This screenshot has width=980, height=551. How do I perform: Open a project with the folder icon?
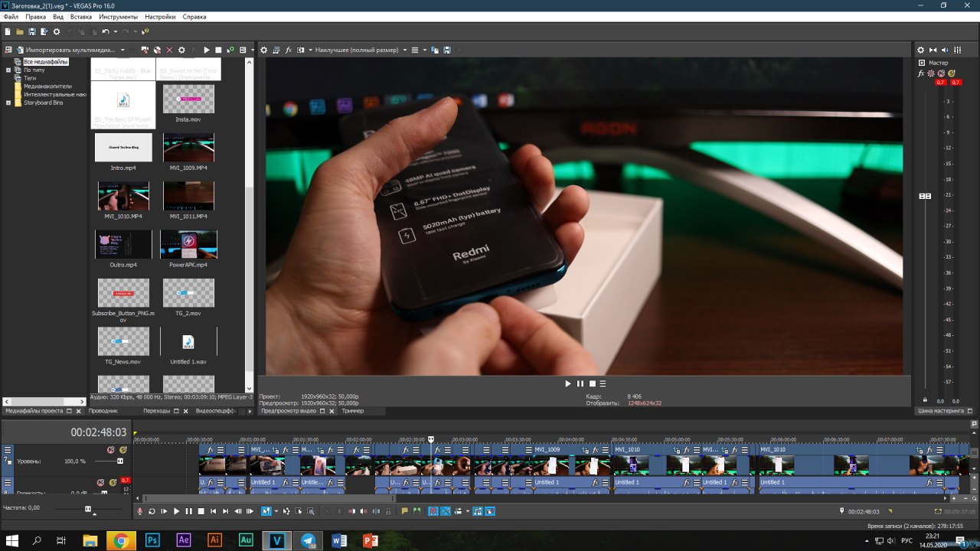click(20, 31)
